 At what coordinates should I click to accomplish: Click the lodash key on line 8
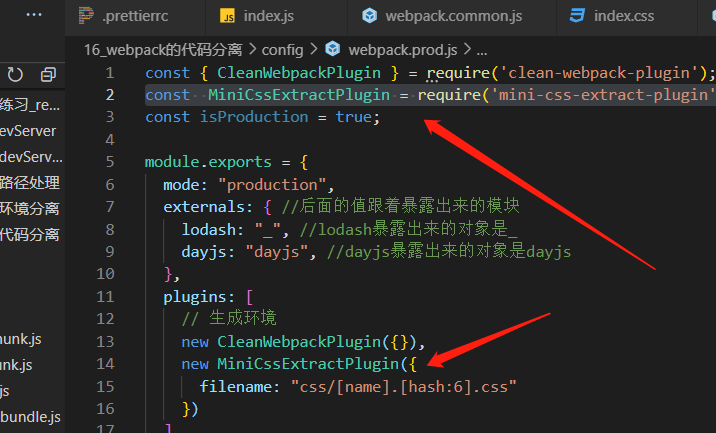tap(209, 229)
